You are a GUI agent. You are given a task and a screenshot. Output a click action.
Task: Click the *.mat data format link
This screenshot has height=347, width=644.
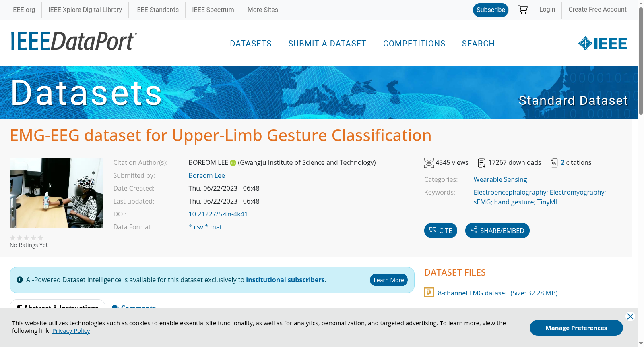pos(213,227)
